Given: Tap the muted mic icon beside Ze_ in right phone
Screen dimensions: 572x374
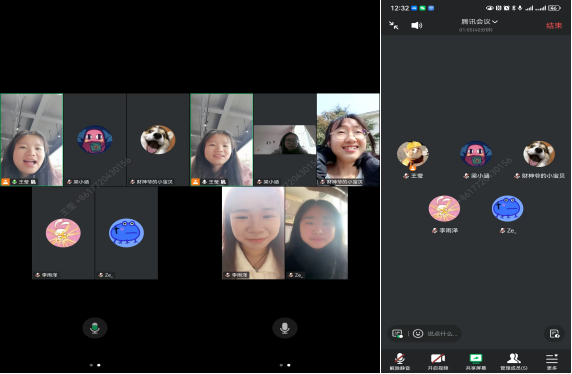Looking at the screenshot, I should pyautogui.click(x=502, y=231).
